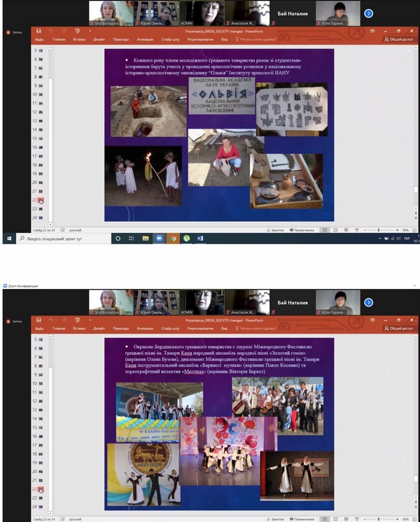This screenshot has height=522, width=420.
Task: Open Рецензирование tab in lower screenshot
Action: click(200, 328)
